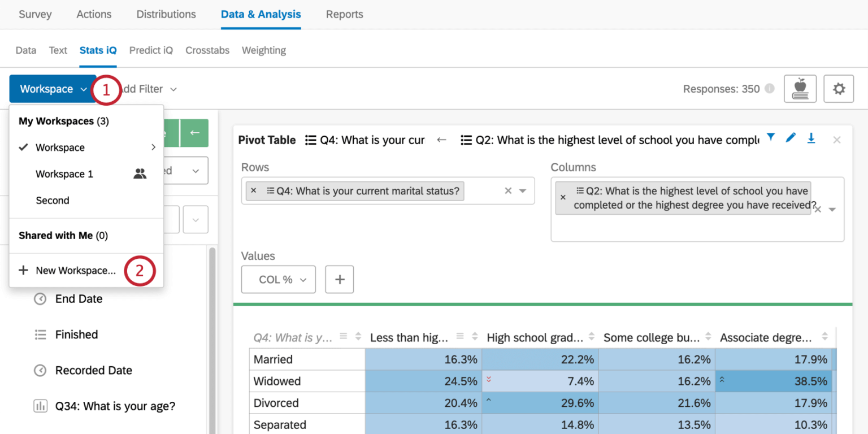The width and height of the screenshot is (868, 434).
Task: Open the Stats iQ help resources apple icon
Action: [800, 89]
